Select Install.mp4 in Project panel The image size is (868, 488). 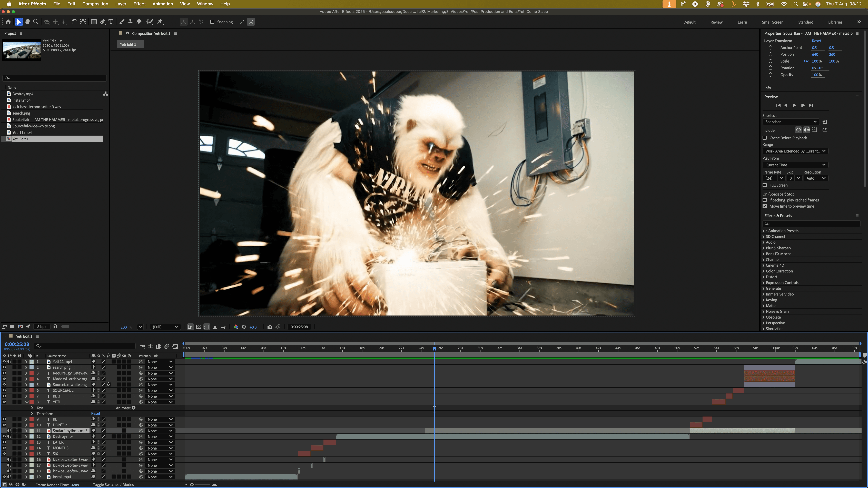pos(22,100)
